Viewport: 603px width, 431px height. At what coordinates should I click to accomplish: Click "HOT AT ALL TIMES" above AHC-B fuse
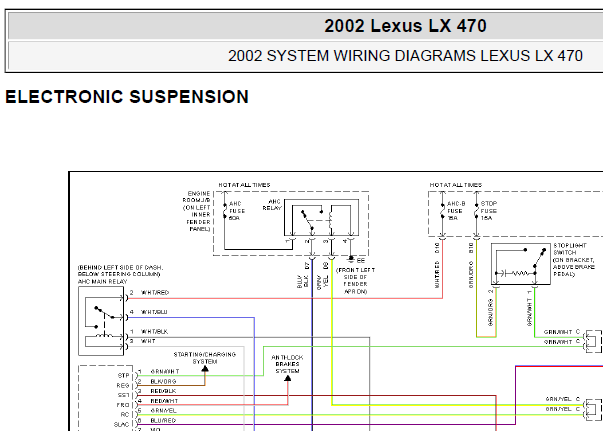tap(456, 185)
